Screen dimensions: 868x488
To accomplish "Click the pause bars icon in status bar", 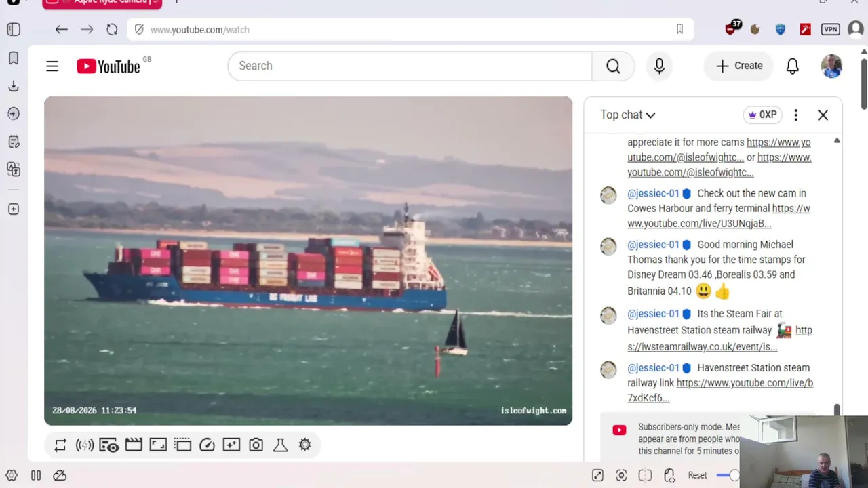I will pos(36,475).
